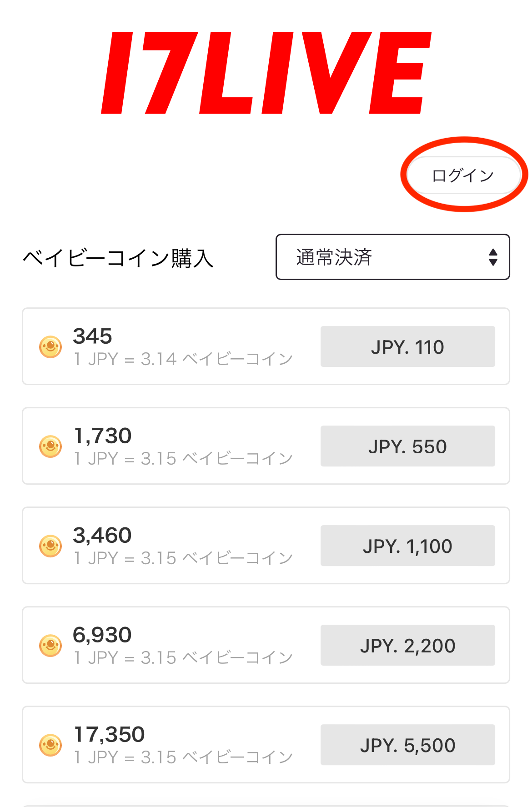Click coin icon beside 6,930 baby coins
The image size is (532, 807).
[x=50, y=646]
